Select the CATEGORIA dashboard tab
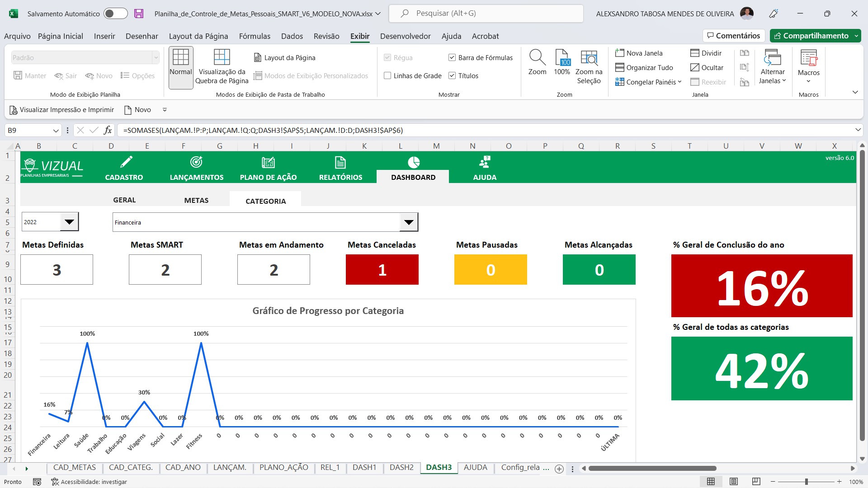Viewport: 868px width, 488px height. pyautogui.click(x=266, y=201)
